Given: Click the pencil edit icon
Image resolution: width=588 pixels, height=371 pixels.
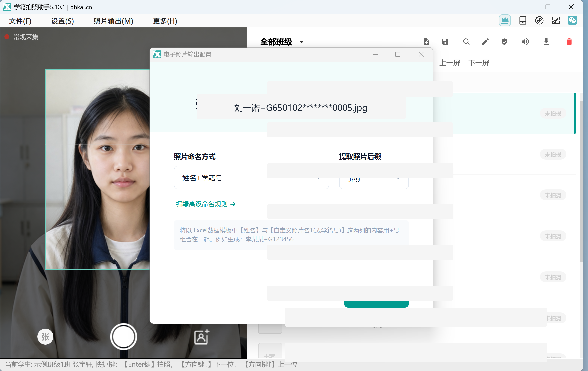Looking at the screenshot, I should coord(485,42).
